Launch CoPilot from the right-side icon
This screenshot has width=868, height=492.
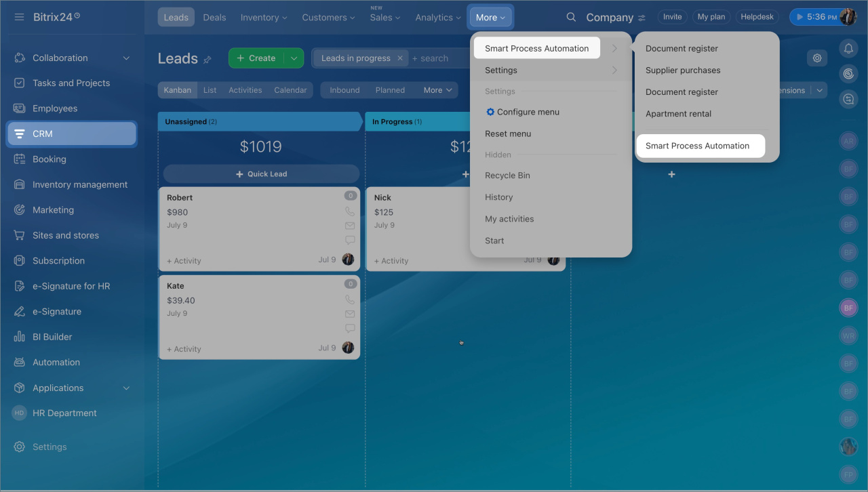[x=848, y=73]
